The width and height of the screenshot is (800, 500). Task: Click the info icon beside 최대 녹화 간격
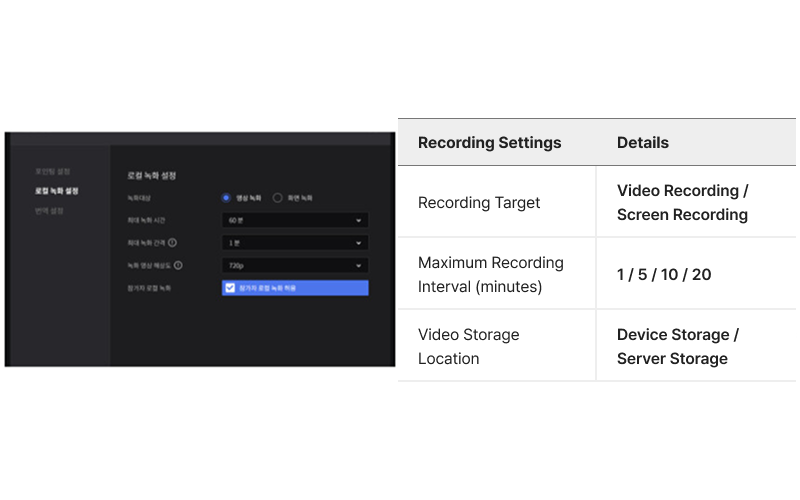click(173, 243)
